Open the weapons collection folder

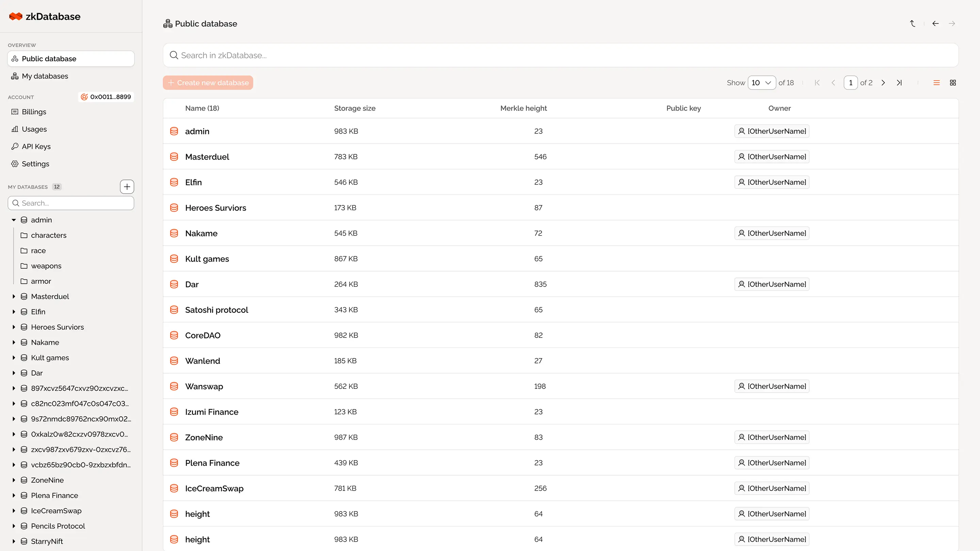point(41,266)
